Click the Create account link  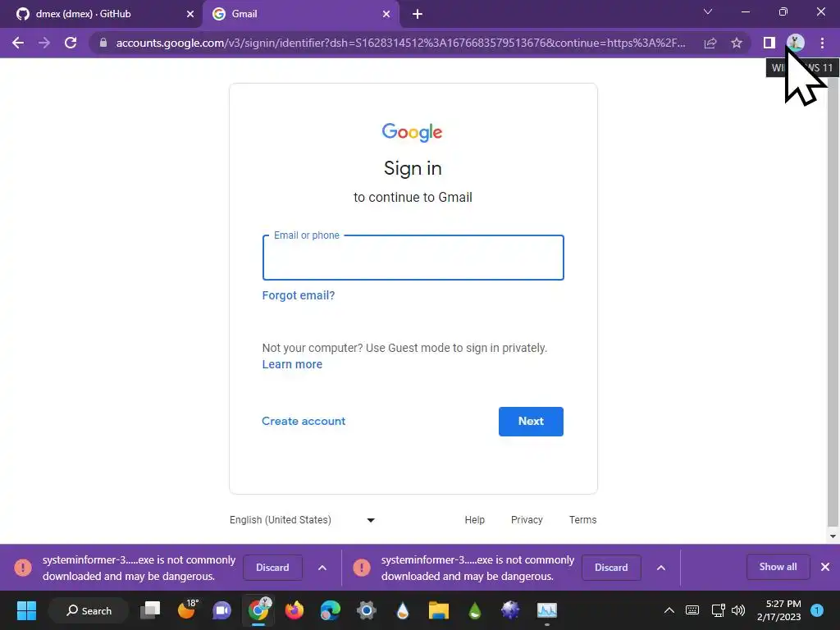click(x=304, y=421)
